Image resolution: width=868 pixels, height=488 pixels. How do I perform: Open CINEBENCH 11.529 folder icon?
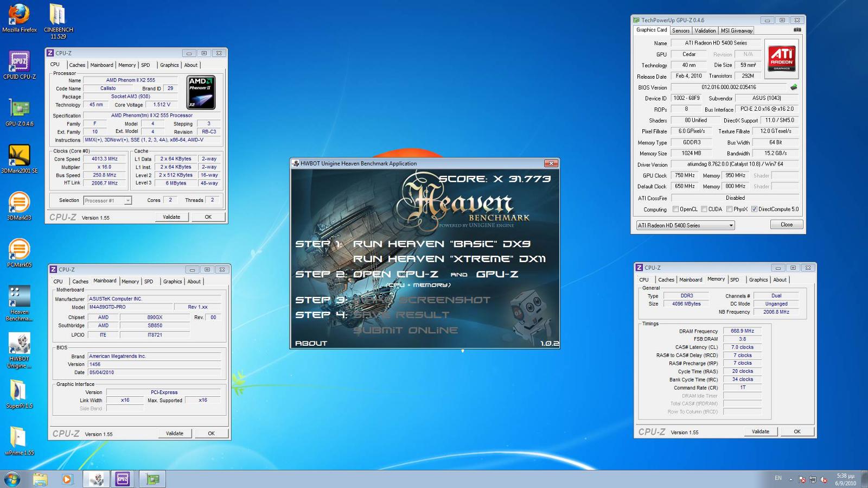[58, 21]
